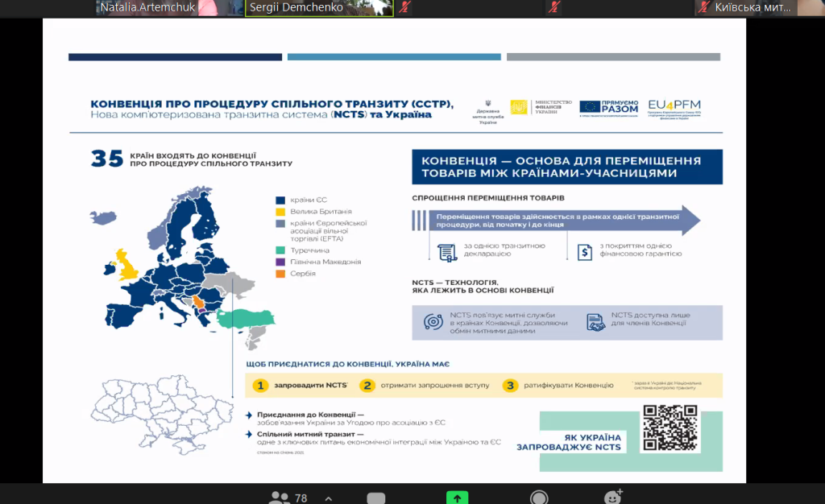Screen dimensions: 825x504
Task: Click the green 'Туреччина' legend swatch
Action: [x=280, y=250]
